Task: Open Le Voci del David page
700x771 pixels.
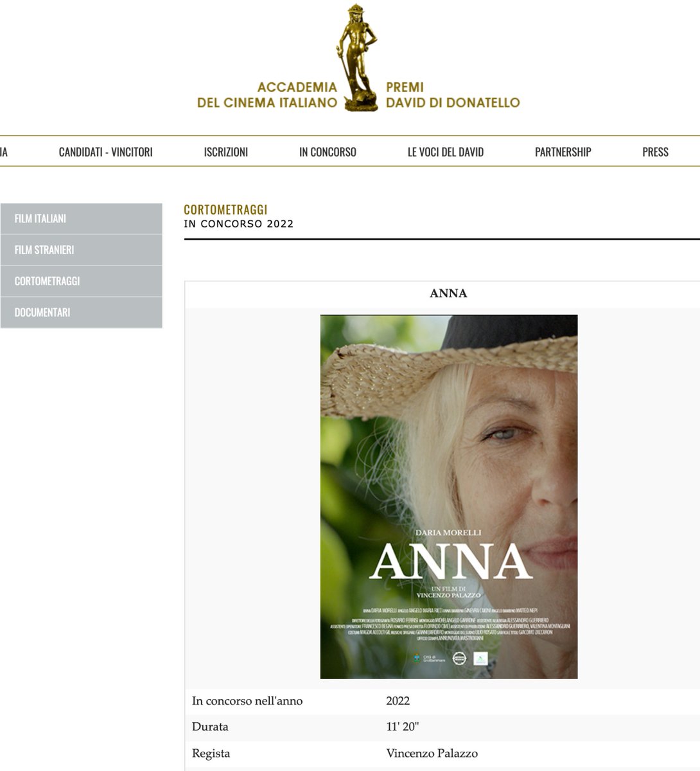Action: coord(446,152)
